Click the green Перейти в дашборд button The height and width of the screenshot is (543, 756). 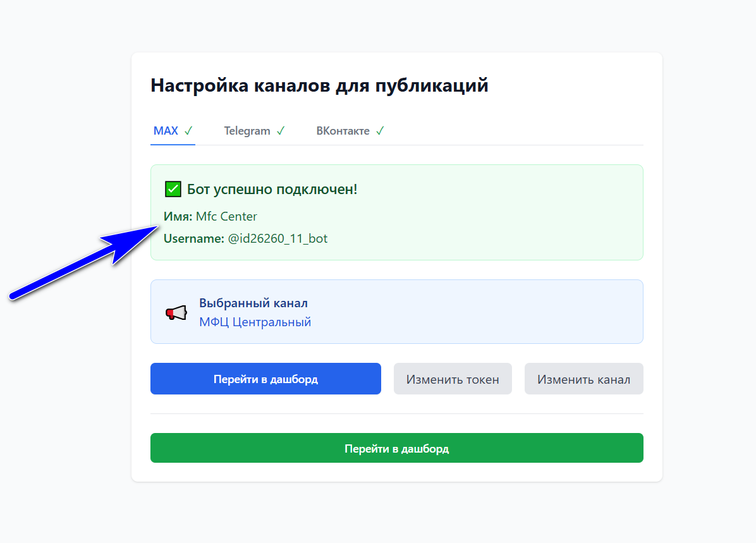click(396, 448)
